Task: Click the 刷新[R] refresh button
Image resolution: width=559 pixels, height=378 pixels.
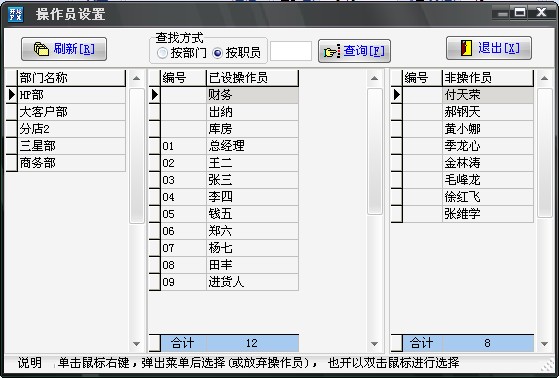Action: (x=64, y=49)
